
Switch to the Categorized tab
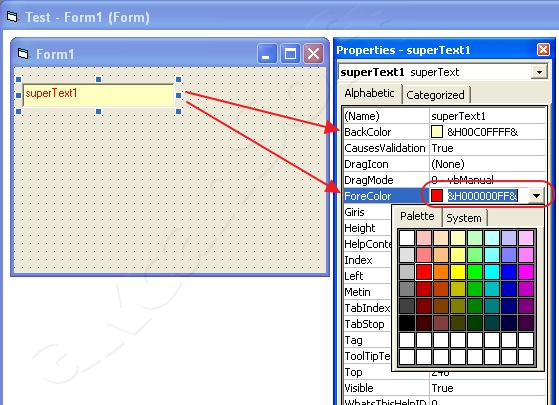click(x=435, y=95)
